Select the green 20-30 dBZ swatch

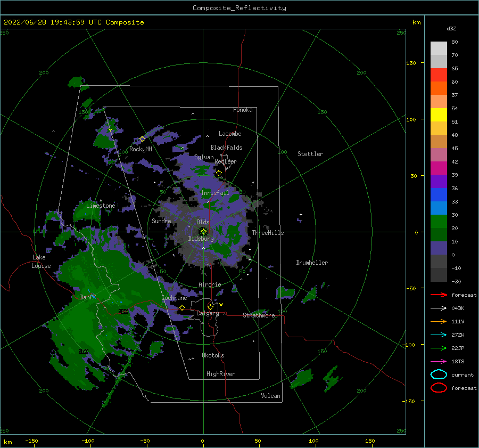click(x=439, y=222)
